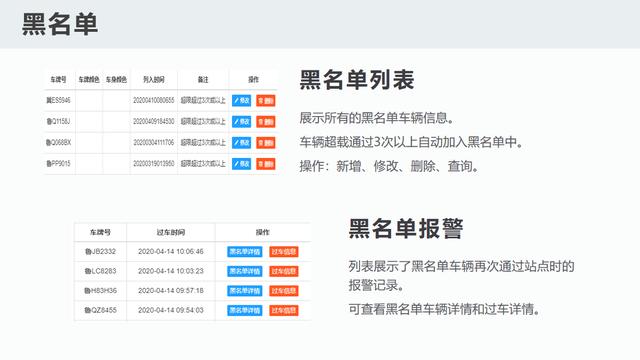View 黑名单详情 of 鲁LC8283
This screenshot has width=640, height=360.
pyautogui.click(x=244, y=271)
